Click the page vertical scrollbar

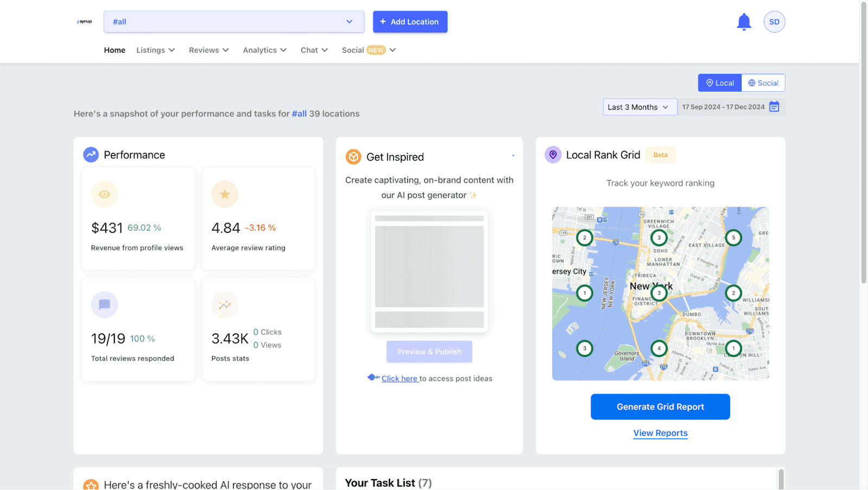pyautogui.click(x=864, y=142)
